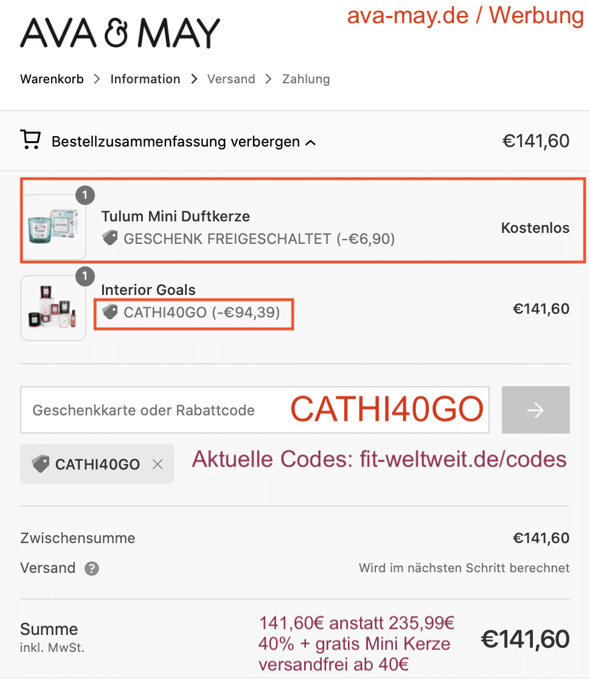The image size is (590, 700).
Task: Submit discount code with arrow button
Action: click(x=535, y=410)
